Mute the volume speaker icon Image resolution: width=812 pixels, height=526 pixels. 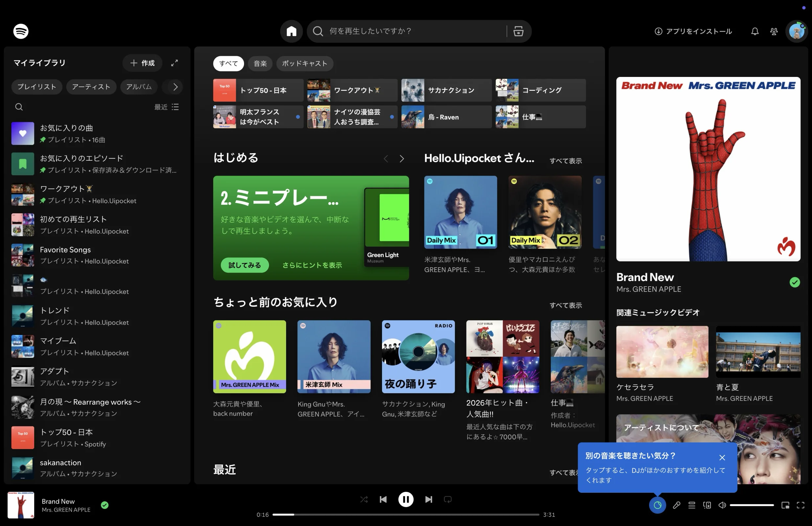722,505
